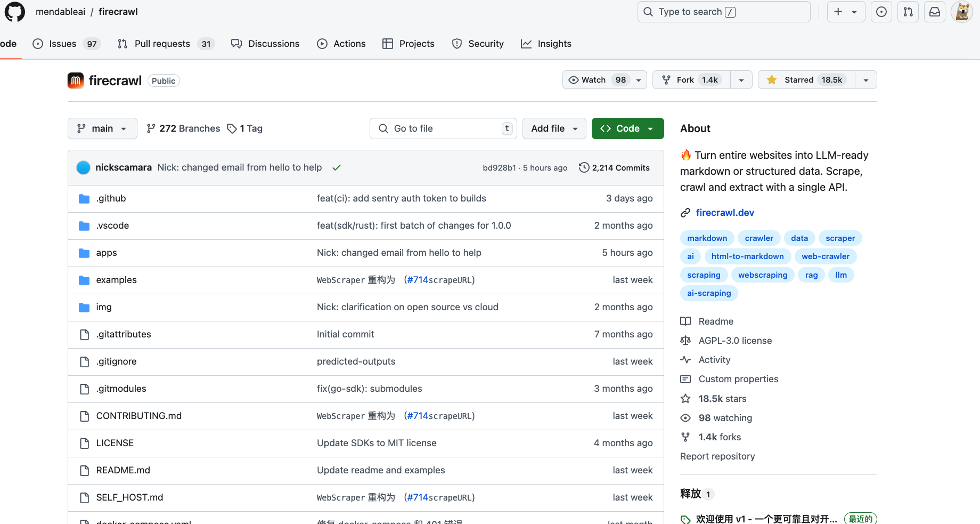Open the mendableai organization link
The height and width of the screenshot is (524, 980).
(x=60, y=12)
